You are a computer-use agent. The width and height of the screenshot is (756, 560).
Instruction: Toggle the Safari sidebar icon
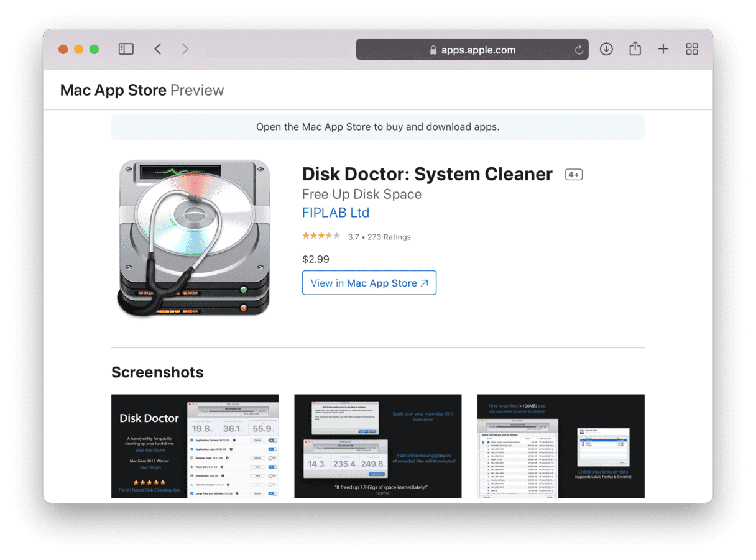tap(126, 49)
